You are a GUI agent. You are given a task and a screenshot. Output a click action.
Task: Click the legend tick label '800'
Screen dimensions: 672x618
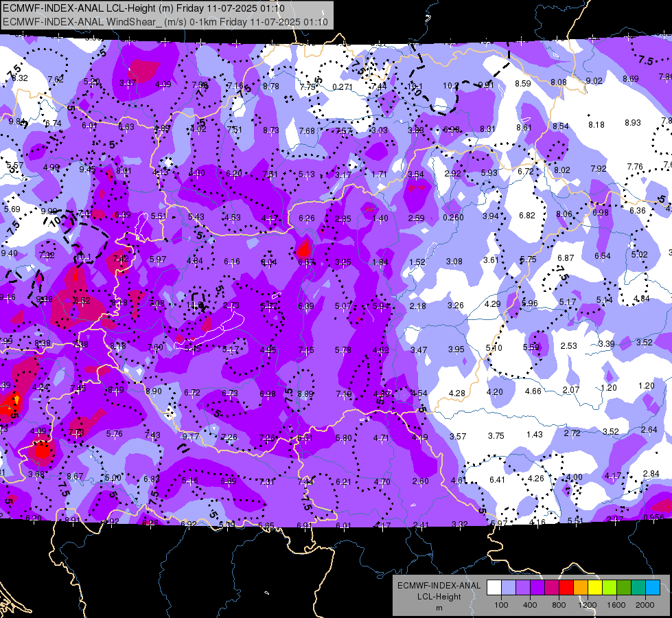point(559,605)
